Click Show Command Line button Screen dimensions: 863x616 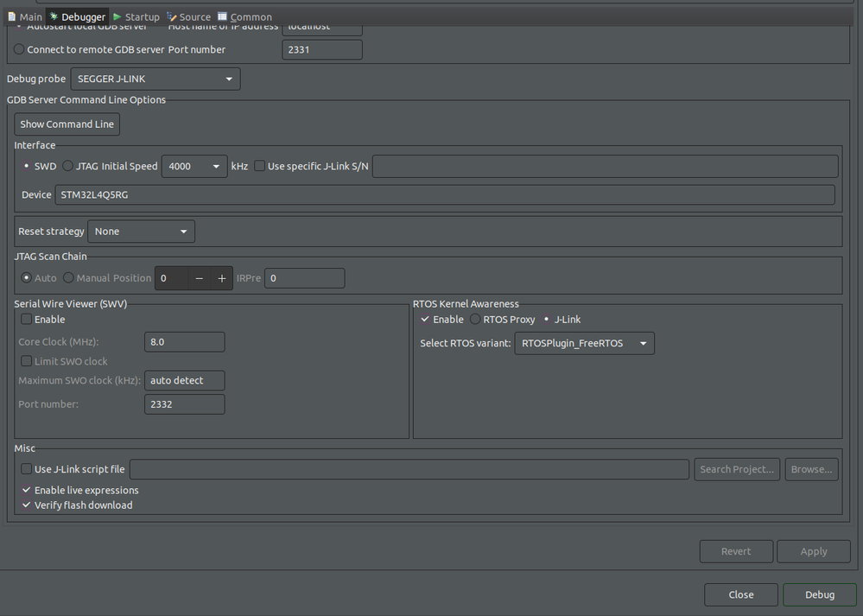pos(67,124)
